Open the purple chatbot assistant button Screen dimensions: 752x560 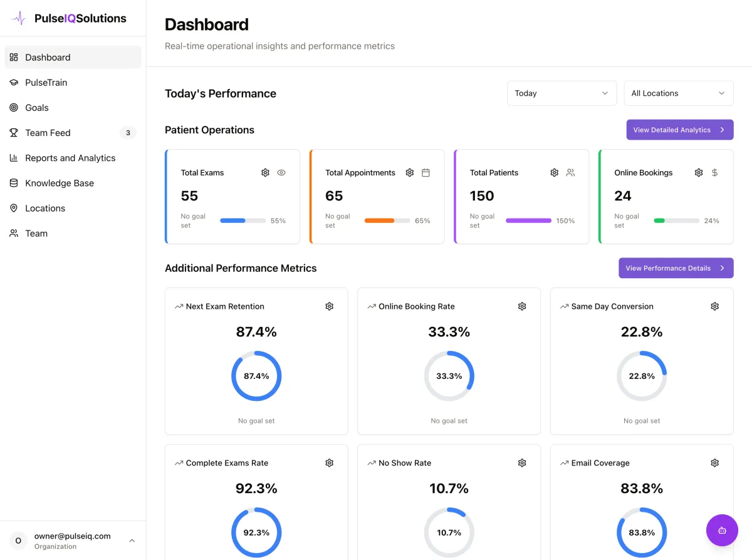pyautogui.click(x=722, y=530)
